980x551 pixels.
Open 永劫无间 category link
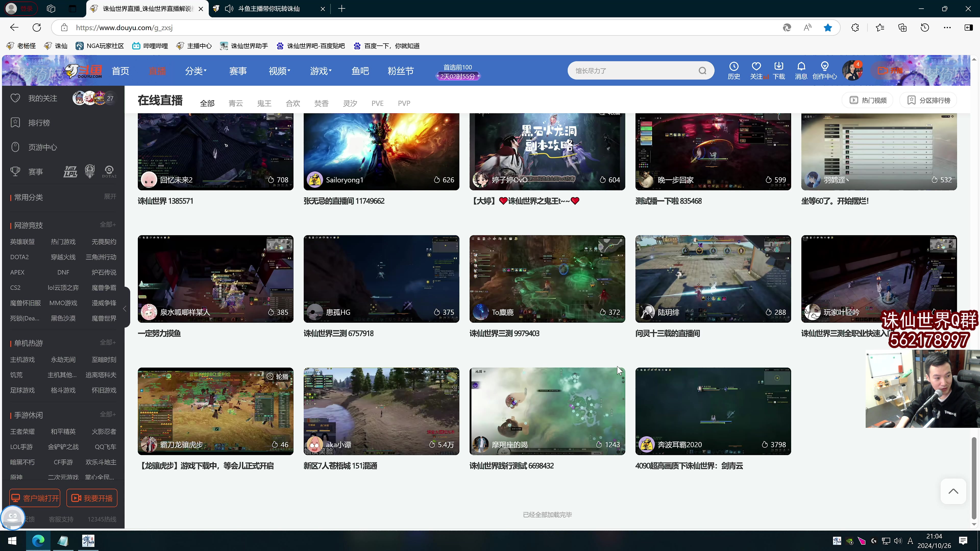[63, 360]
